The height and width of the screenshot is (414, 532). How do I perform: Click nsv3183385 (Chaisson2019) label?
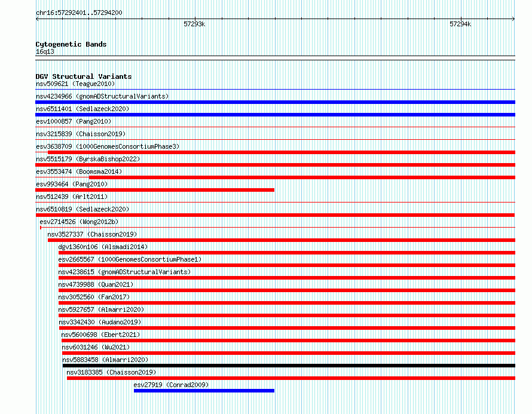tap(111, 372)
